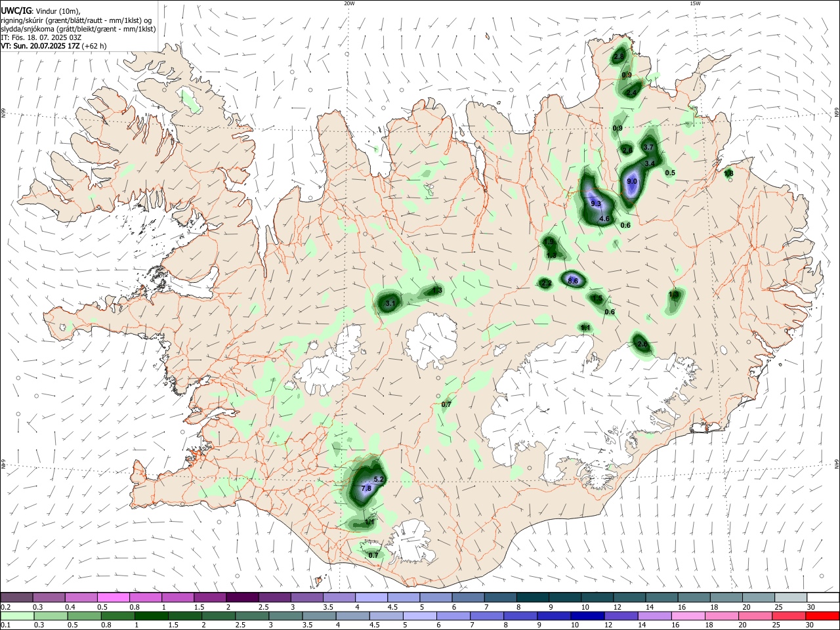Pick the light pink 16–18 swatch in the lower legend

(689, 616)
